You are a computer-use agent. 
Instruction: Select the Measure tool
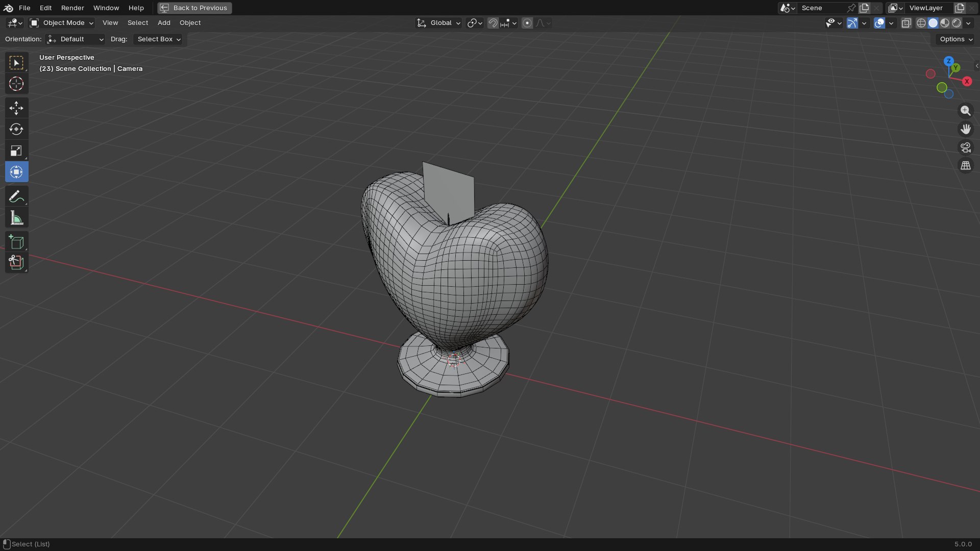pos(16,218)
